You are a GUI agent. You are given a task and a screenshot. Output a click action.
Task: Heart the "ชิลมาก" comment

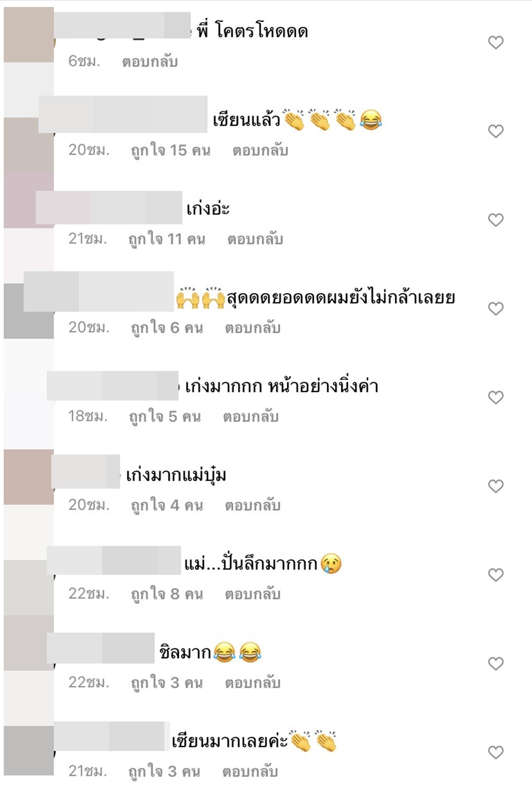495,663
